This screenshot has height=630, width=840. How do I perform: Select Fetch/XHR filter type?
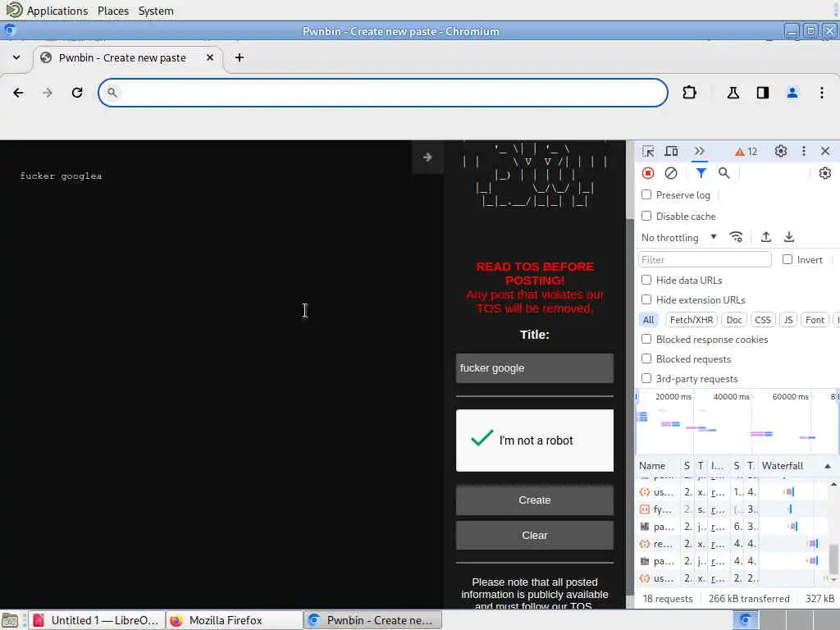click(691, 320)
